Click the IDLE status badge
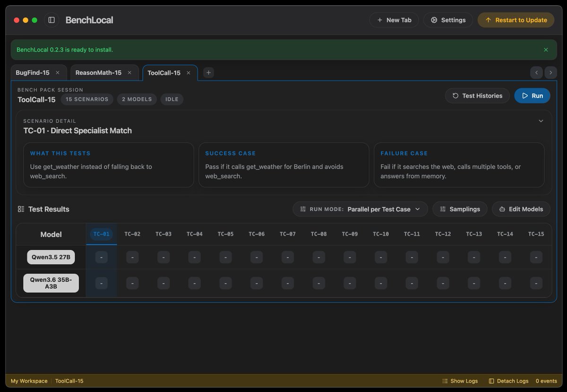 [x=172, y=99]
